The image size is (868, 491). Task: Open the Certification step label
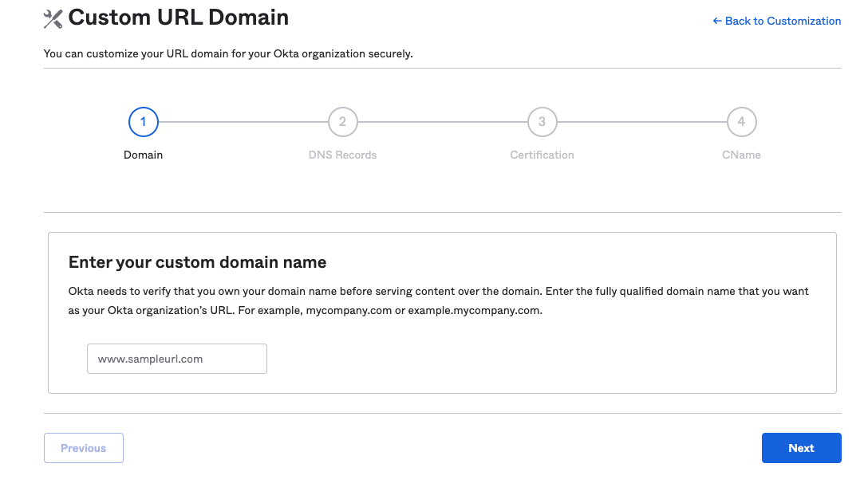point(542,155)
